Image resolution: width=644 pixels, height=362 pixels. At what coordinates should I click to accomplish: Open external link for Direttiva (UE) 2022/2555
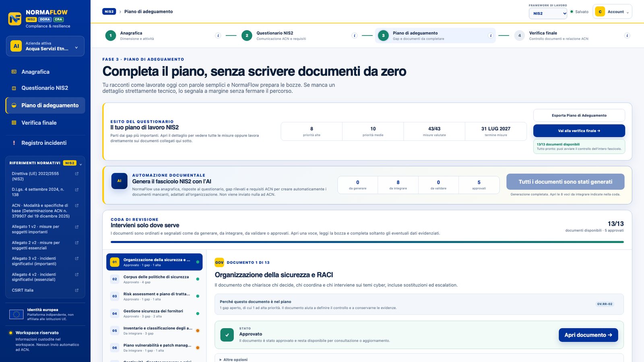(x=77, y=174)
